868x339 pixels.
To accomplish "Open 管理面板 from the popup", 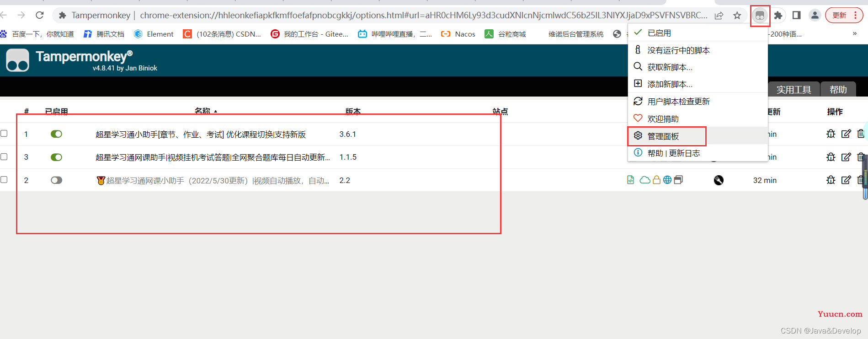I will point(698,136).
